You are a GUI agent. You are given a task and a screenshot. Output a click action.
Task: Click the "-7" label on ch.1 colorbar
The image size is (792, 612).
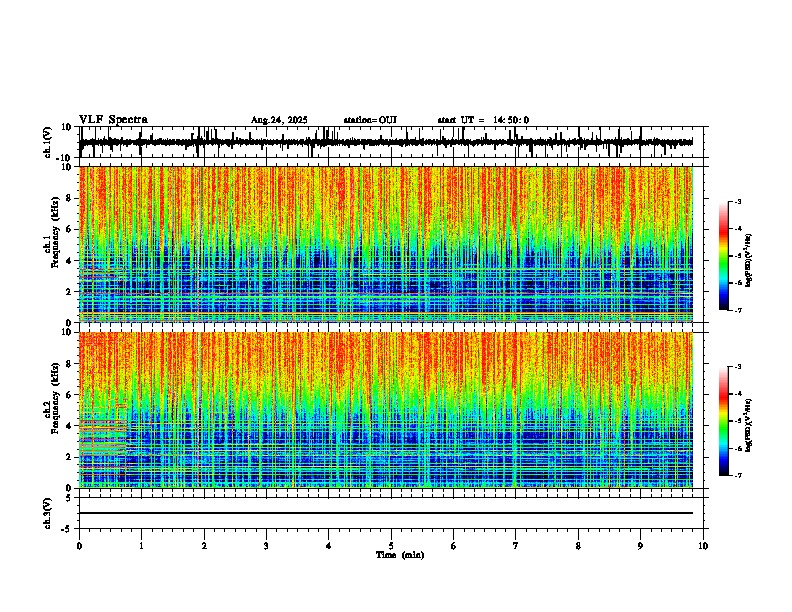click(x=737, y=310)
